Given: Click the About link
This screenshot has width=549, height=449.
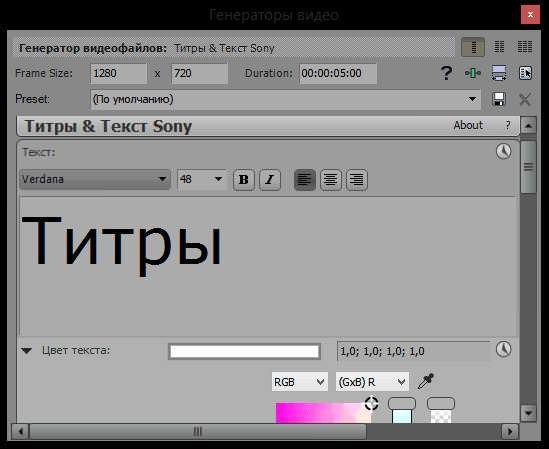Looking at the screenshot, I should [468, 125].
